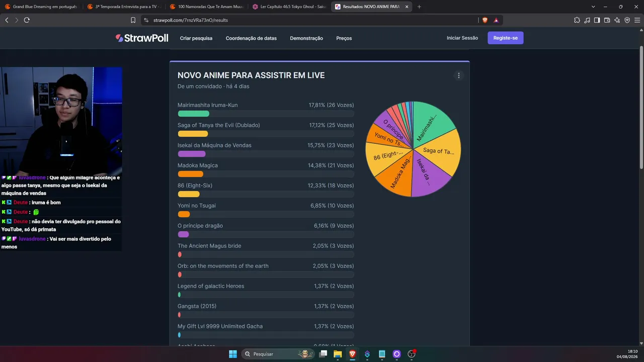This screenshot has width=644, height=362.
Task: Click the StrawPoll logo
Action: point(142,38)
